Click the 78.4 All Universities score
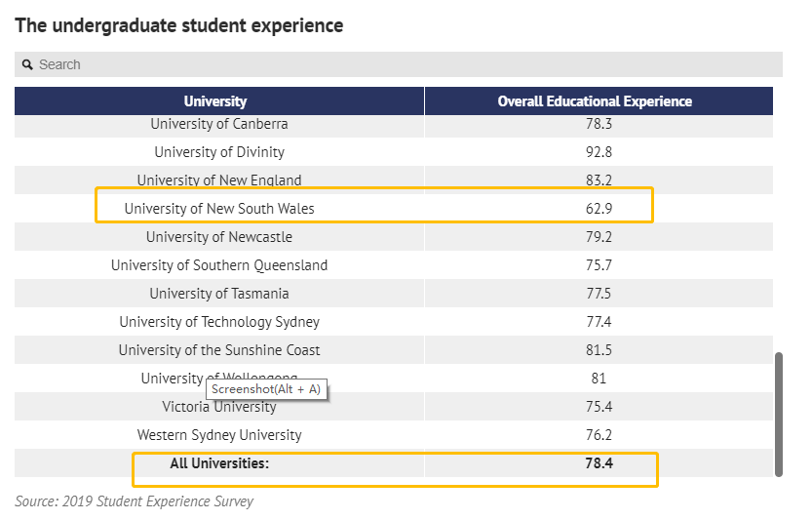 click(x=599, y=463)
